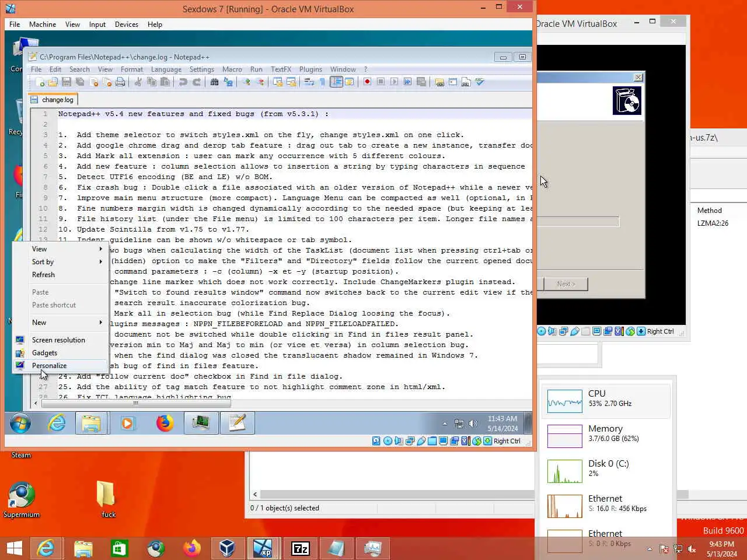Click the Zoom In toolbar icon
Viewport: 747px width, 560px height.
click(246, 82)
